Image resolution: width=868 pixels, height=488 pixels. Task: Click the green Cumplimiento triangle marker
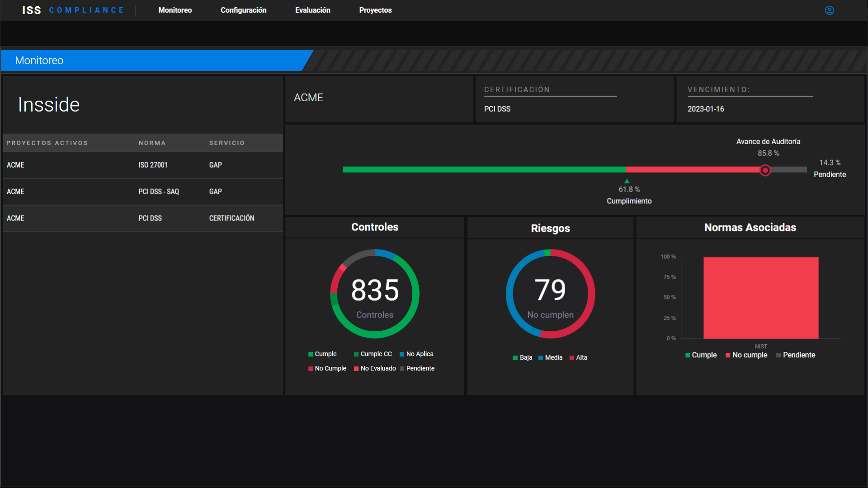click(627, 181)
